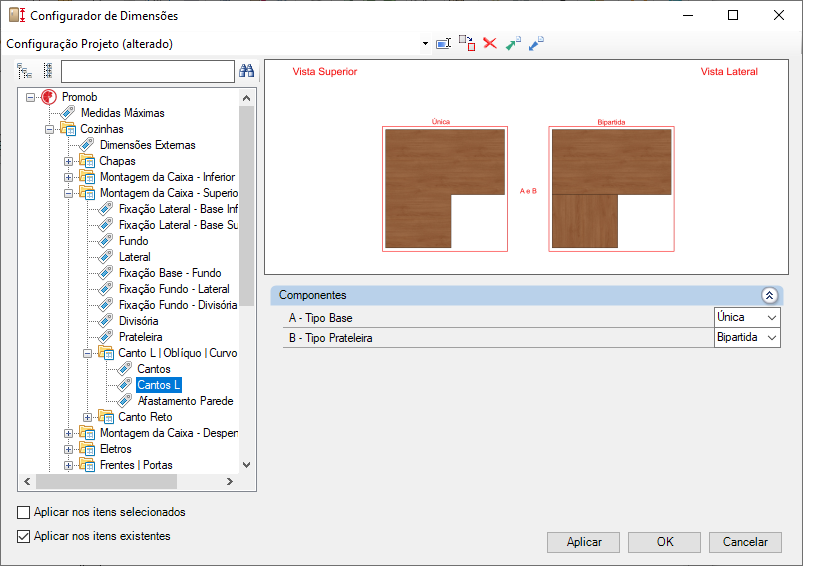The height and width of the screenshot is (580, 818).
Task: Expand the Chapas tree node
Action: click(x=68, y=161)
